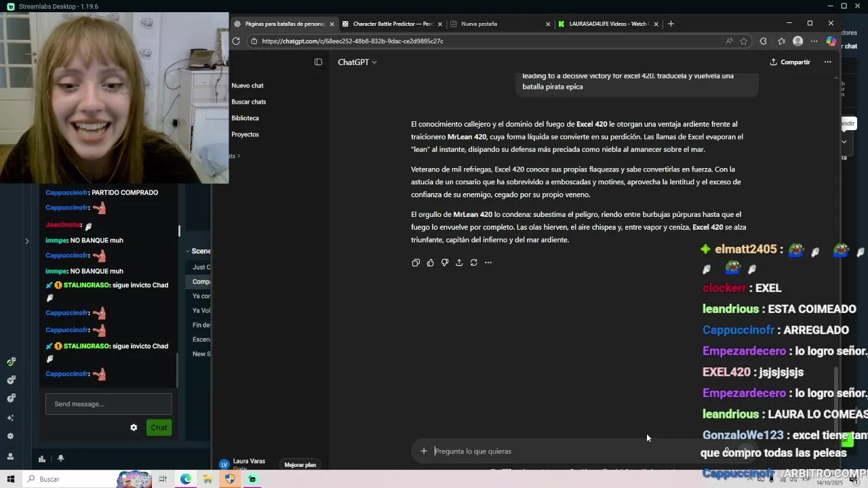Open the browser read-aloud icon
Viewport: 868px width, 488px height.
(729, 41)
